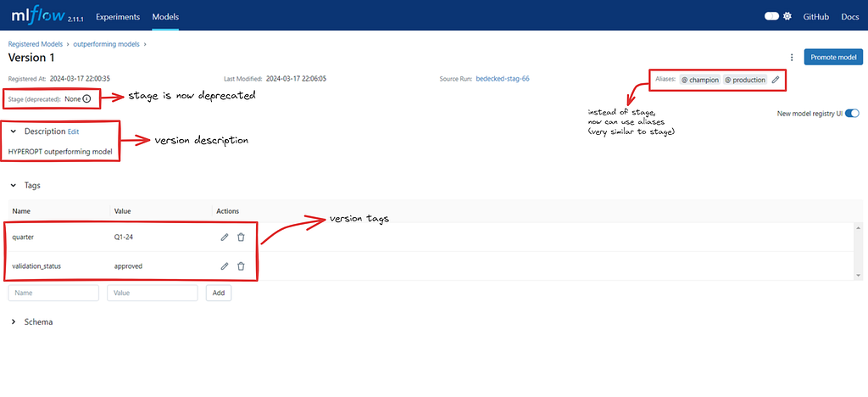Click the Version 1 heading
Screen dimensions: 868x397
coord(31,58)
